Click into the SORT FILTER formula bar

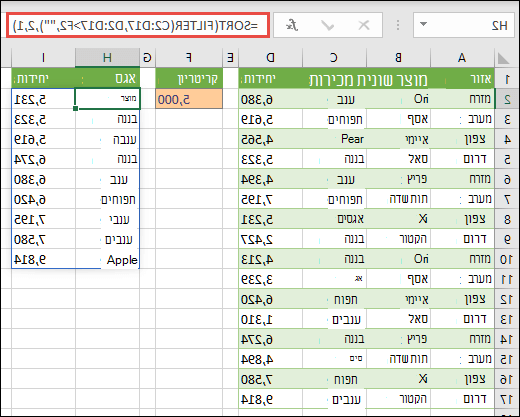tap(138, 25)
